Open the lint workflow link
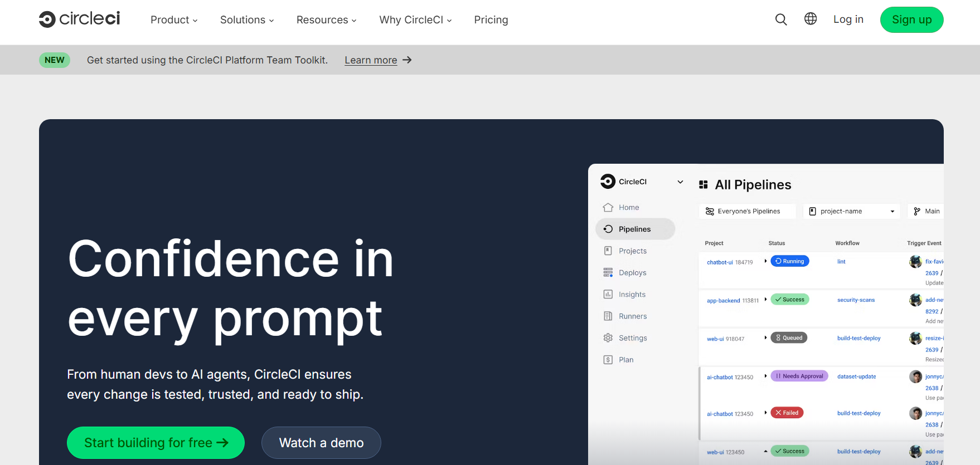The height and width of the screenshot is (465, 980). (841, 261)
